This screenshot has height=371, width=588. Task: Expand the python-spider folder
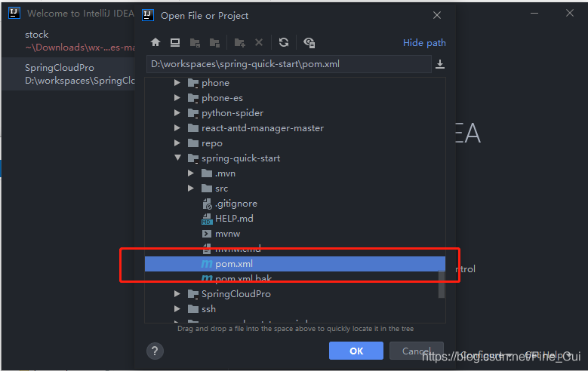(177, 113)
